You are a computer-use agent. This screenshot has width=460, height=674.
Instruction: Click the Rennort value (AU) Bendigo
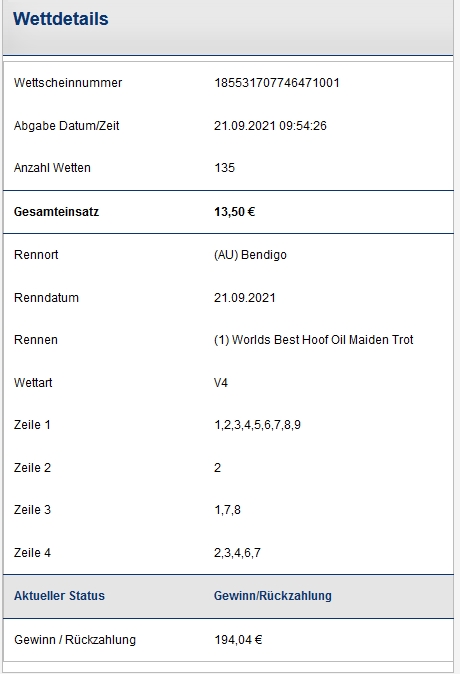click(x=250, y=255)
